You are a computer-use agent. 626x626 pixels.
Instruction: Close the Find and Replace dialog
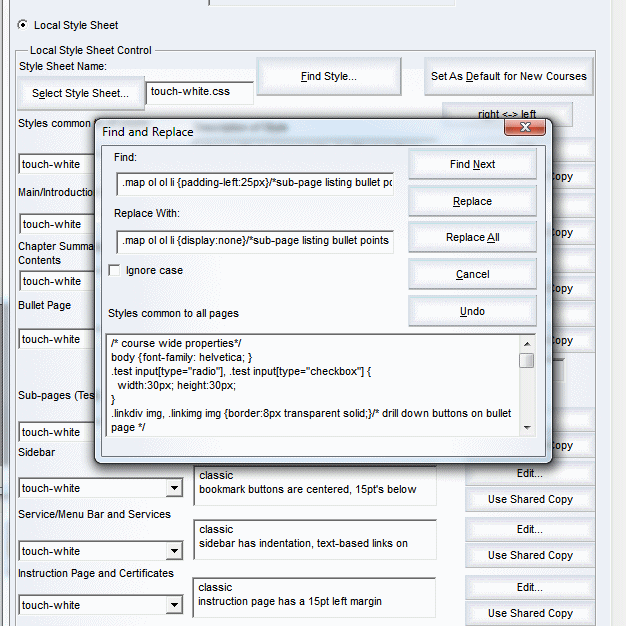[x=525, y=127]
